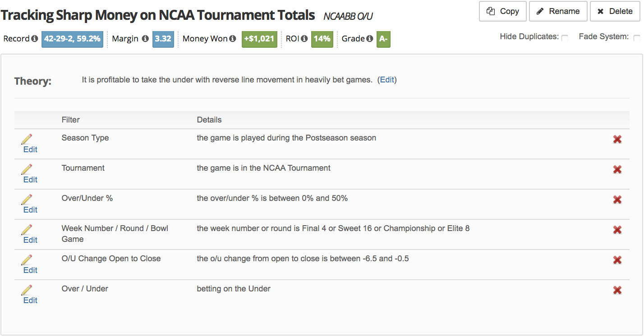Screen dimensions: 644x336
Task: Click the Postseason season detail text
Action: pyautogui.click(x=286, y=138)
